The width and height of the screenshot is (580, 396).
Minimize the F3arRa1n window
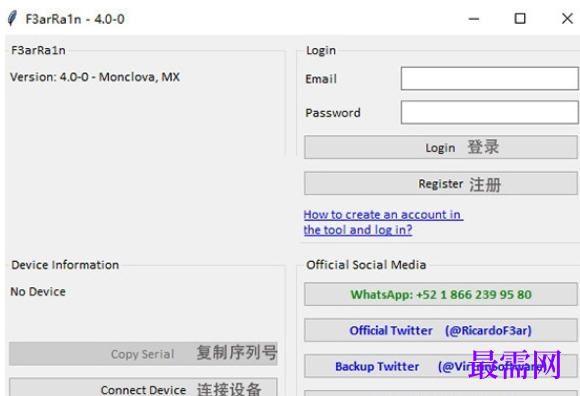tap(474, 18)
